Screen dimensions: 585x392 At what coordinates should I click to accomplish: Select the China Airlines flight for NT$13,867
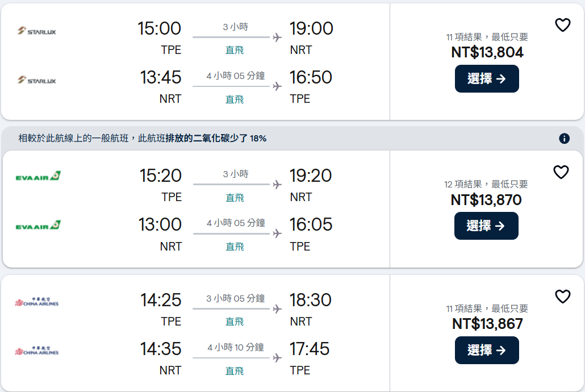click(487, 351)
